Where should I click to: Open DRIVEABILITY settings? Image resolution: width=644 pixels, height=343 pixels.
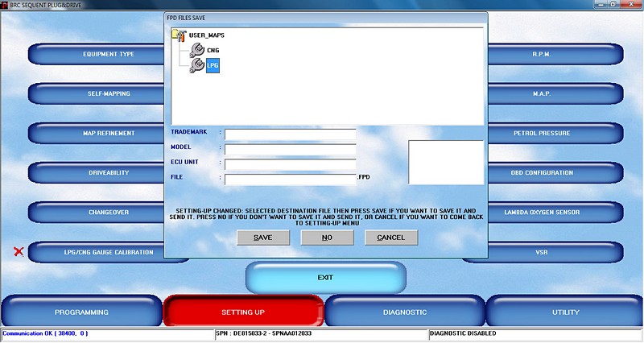coord(97,173)
